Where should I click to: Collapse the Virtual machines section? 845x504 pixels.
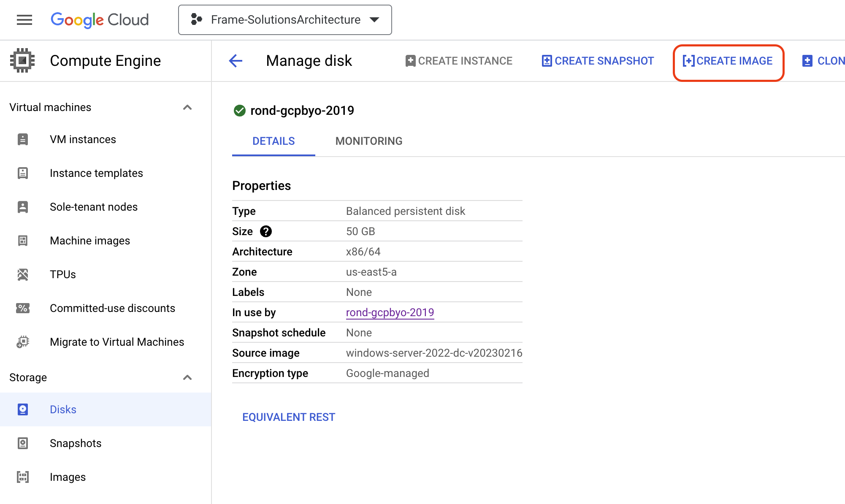(x=188, y=107)
